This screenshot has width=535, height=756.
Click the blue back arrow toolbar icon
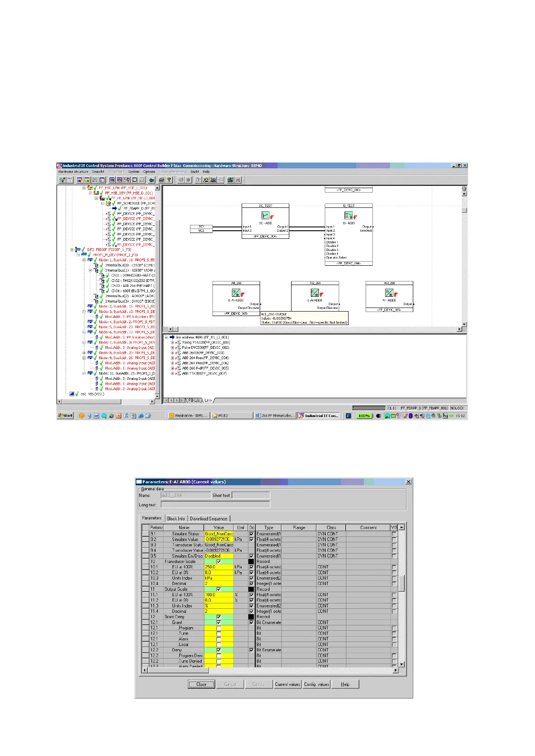[x=151, y=180]
